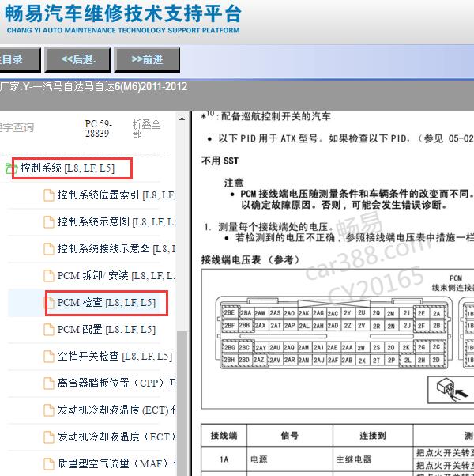Click page icon beside 控制系统接线示意图
The height and width of the screenshot is (476, 474).
tap(49, 248)
